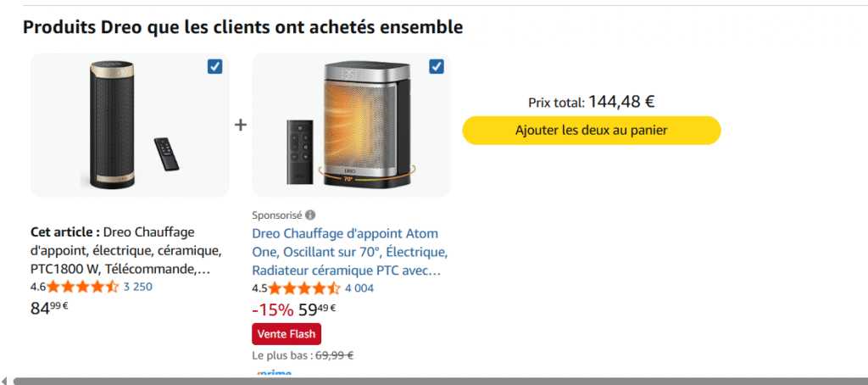Screen dimensions: 868x385
Task: Uncheck the Atom One heater checkbox
Action: click(437, 67)
